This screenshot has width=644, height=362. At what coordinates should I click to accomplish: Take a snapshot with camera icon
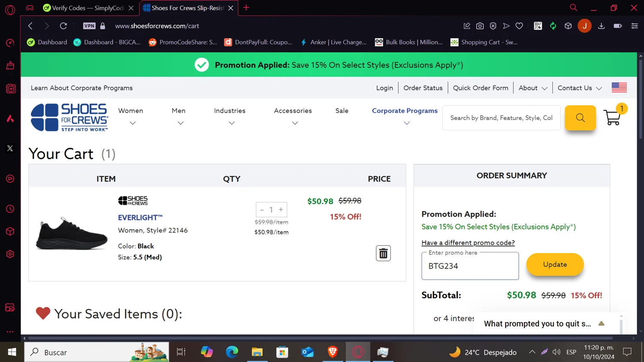click(x=480, y=26)
